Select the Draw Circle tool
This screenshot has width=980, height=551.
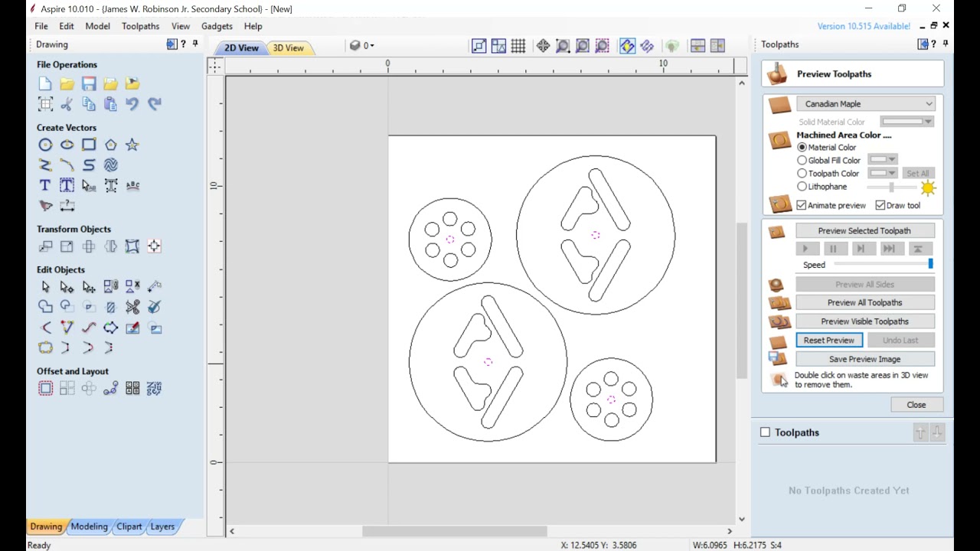click(x=45, y=145)
